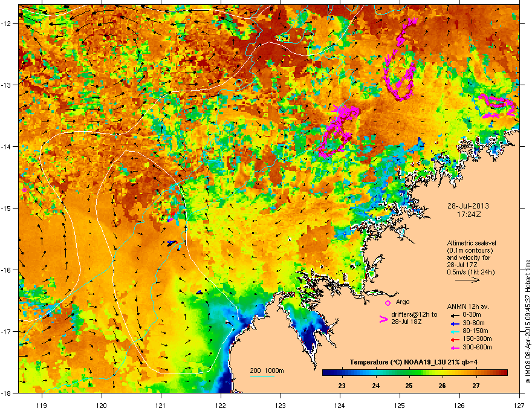Click the 'Argo' legend label
The width and height of the screenshot is (532, 411).
[x=403, y=302]
